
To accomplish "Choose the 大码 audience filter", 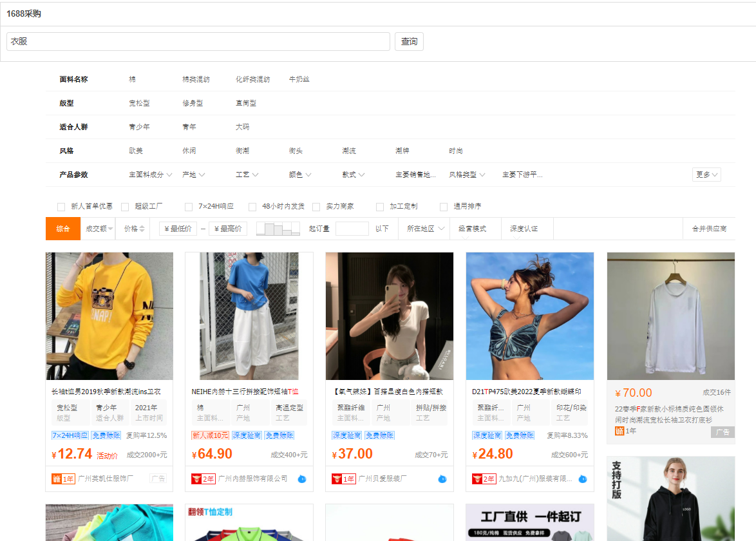I will pyautogui.click(x=243, y=127).
